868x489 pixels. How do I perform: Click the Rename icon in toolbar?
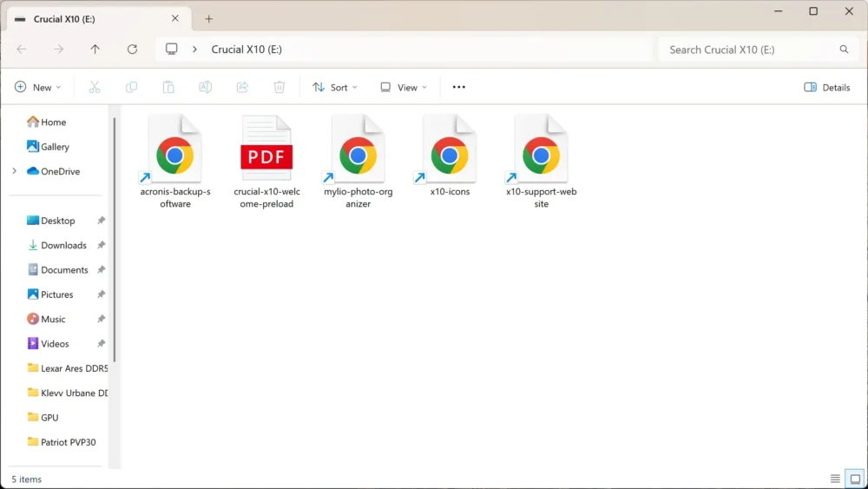pos(206,87)
